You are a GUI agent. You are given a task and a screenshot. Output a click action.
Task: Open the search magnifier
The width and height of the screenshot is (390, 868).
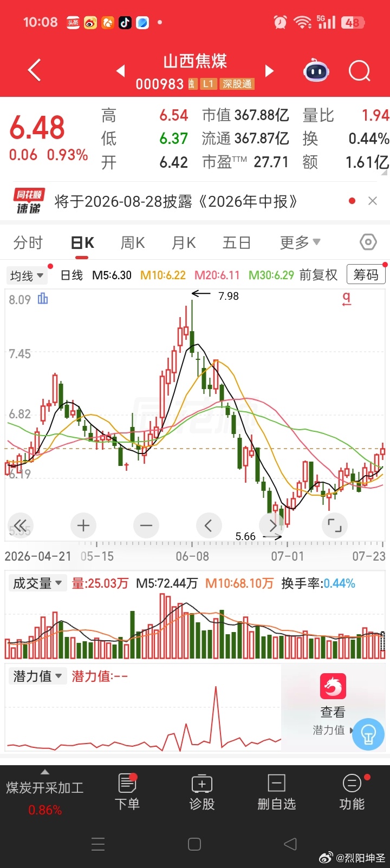[360, 71]
